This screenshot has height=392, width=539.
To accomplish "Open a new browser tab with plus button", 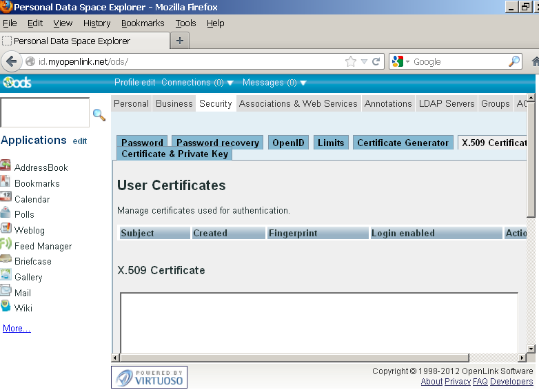I will point(180,41).
